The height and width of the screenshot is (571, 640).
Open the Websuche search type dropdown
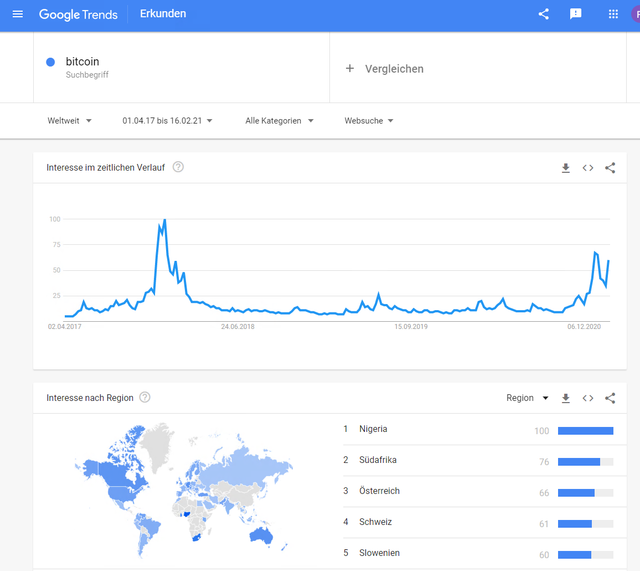tap(369, 121)
